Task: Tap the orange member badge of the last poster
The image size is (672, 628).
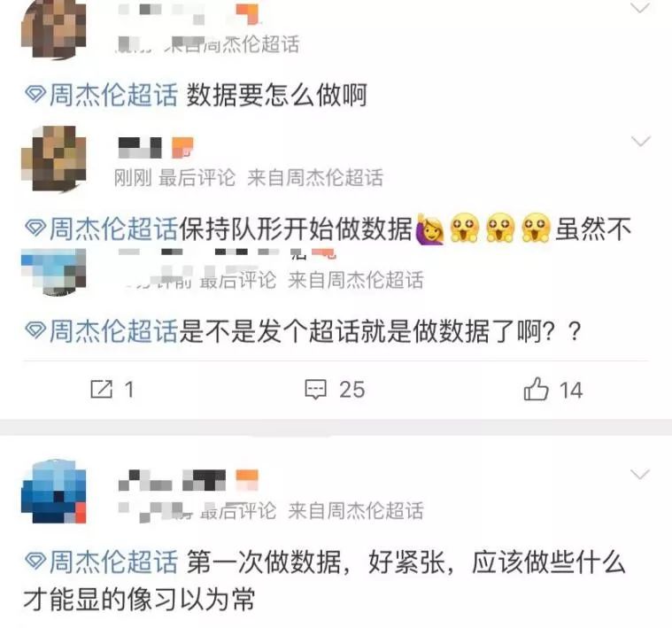Action: (x=247, y=480)
